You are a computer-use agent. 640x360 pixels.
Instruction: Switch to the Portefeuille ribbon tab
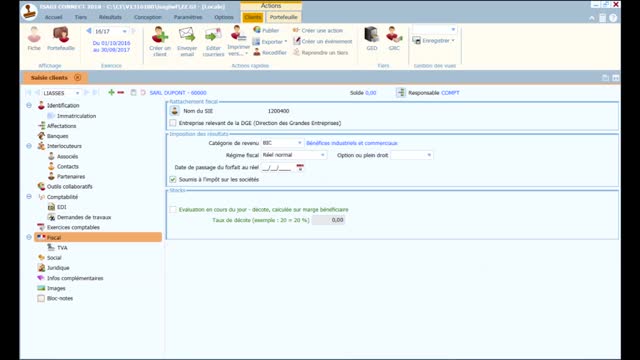283,17
